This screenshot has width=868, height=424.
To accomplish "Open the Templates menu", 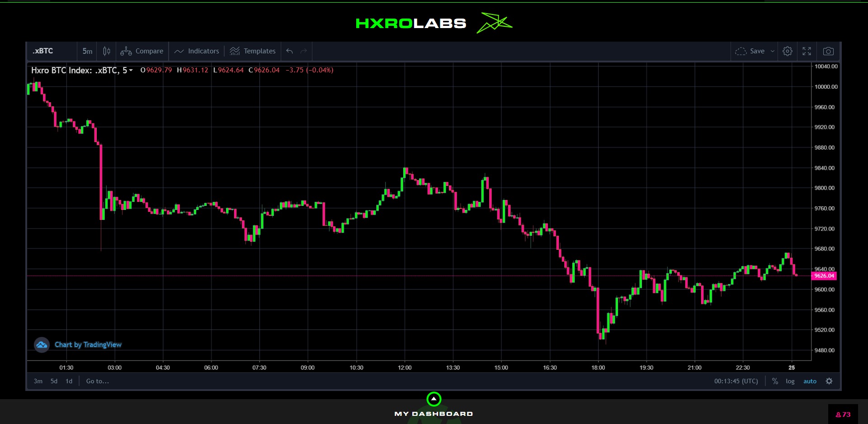I will (253, 51).
